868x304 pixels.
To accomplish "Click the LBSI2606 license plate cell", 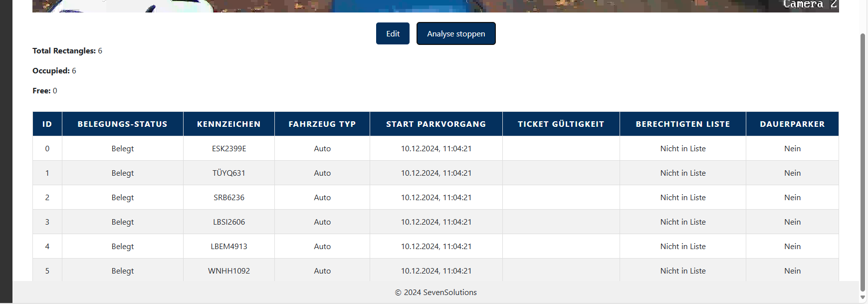I will coord(229,222).
